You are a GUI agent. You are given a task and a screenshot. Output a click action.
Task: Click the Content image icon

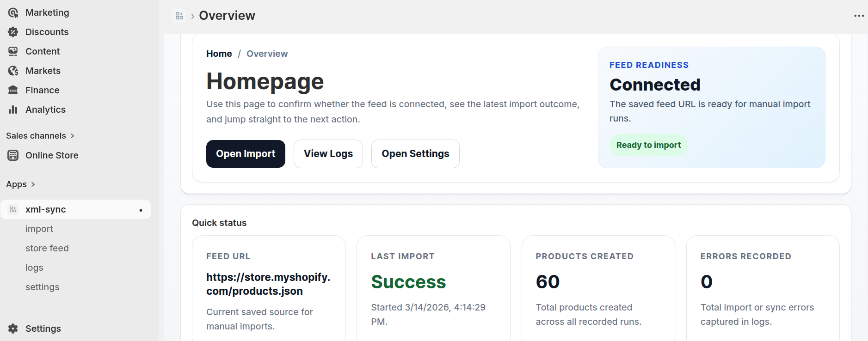[x=13, y=51]
